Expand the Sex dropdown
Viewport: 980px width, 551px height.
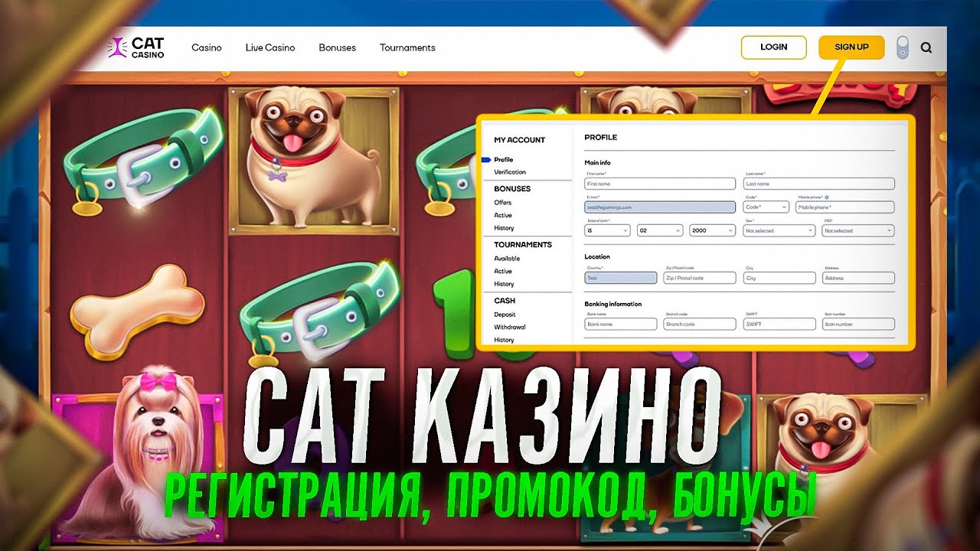(779, 230)
